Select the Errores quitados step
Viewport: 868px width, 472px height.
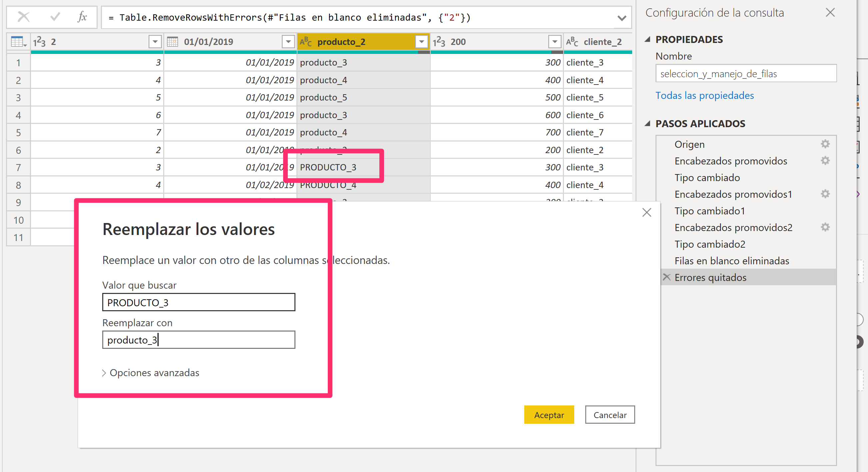748,277
